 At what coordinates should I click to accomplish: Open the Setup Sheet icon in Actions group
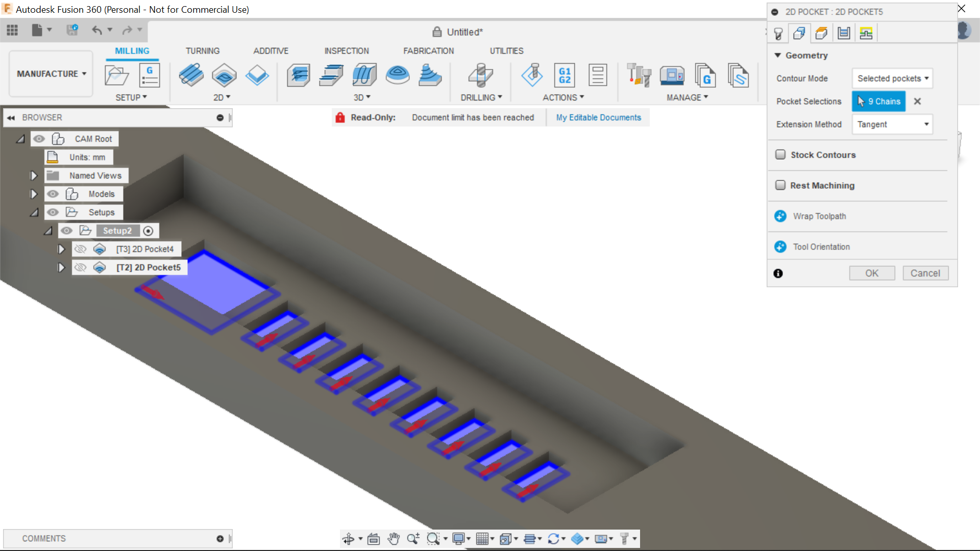click(598, 74)
